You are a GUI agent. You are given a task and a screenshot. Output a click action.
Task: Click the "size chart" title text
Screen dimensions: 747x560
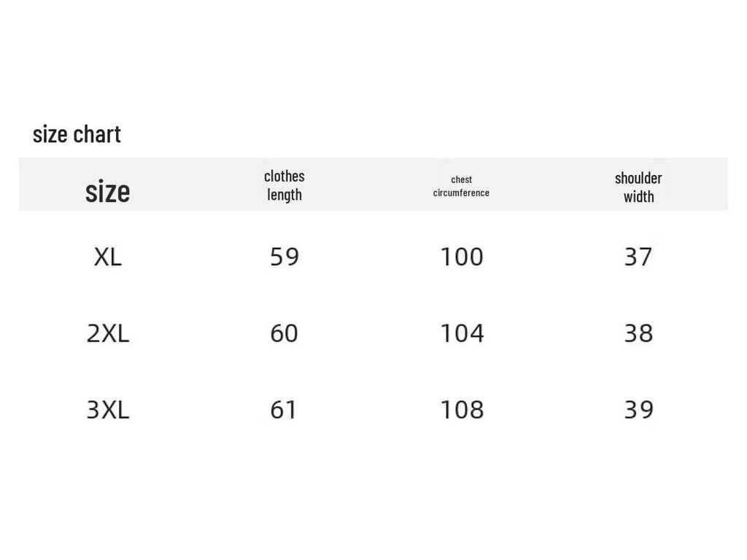point(77,134)
